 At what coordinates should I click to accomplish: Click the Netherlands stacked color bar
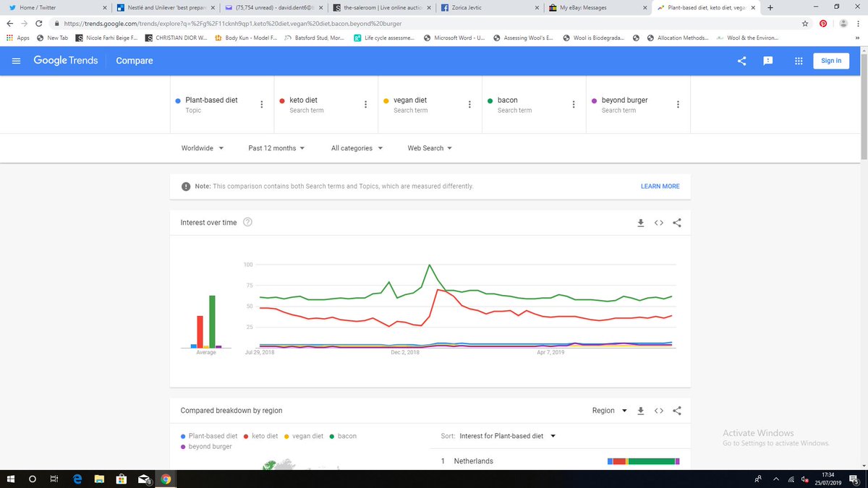click(644, 461)
